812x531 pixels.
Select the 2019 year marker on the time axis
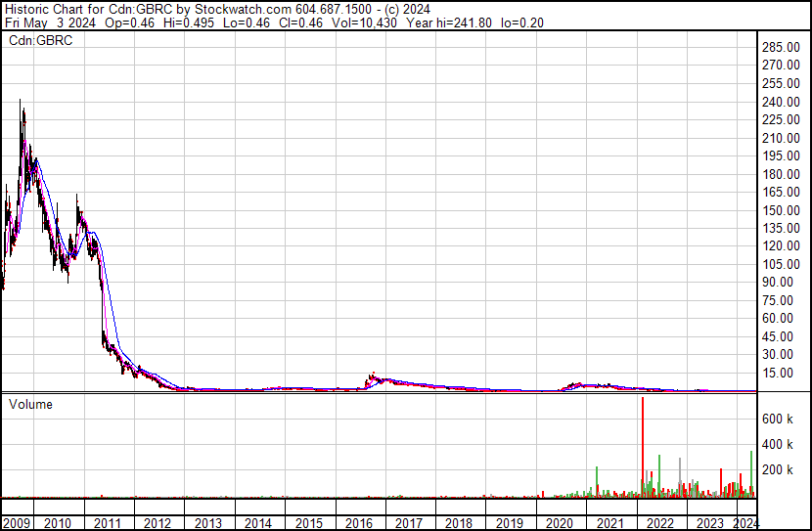click(508, 523)
